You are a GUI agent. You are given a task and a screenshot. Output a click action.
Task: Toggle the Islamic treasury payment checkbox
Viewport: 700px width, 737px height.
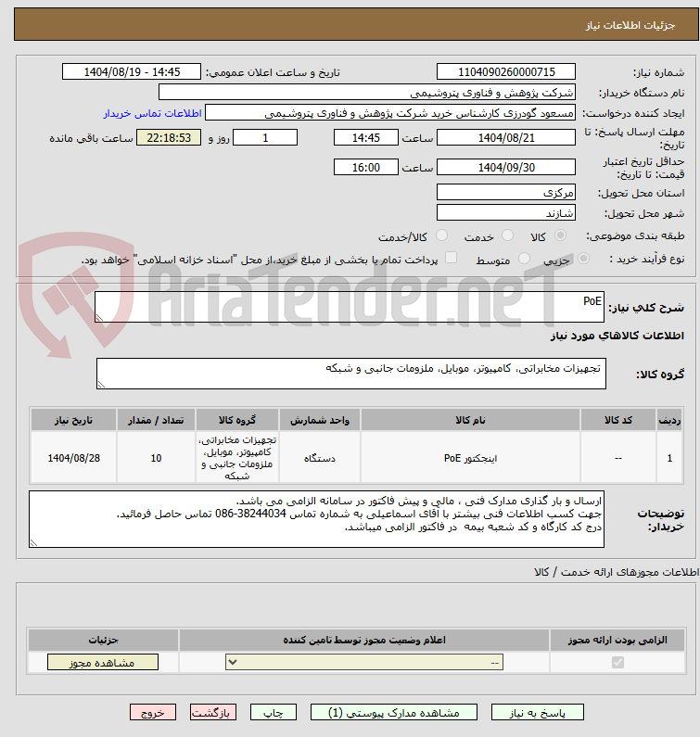coord(451,258)
